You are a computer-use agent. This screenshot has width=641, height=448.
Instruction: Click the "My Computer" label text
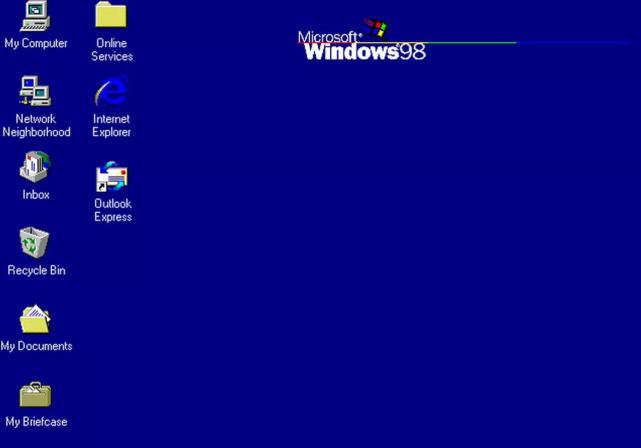click(36, 43)
